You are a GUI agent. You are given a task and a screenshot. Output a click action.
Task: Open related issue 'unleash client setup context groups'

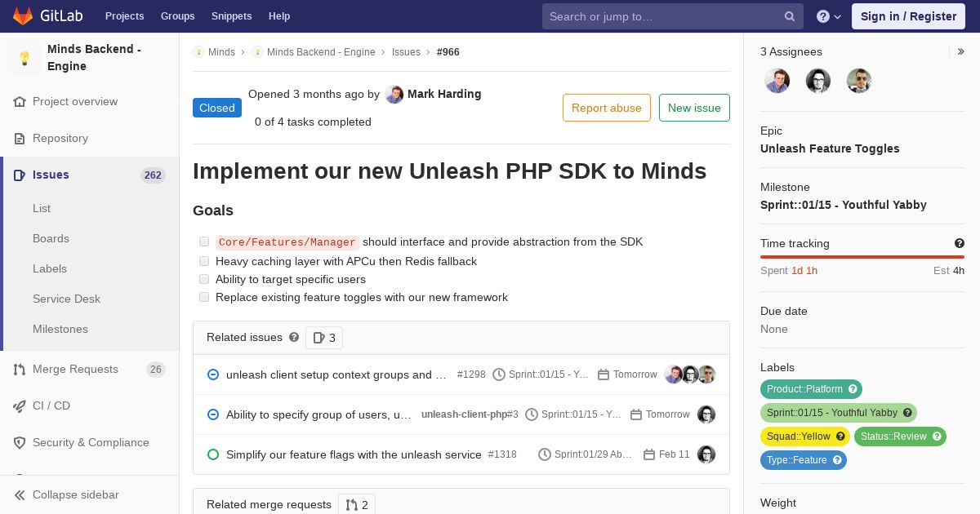click(336, 374)
